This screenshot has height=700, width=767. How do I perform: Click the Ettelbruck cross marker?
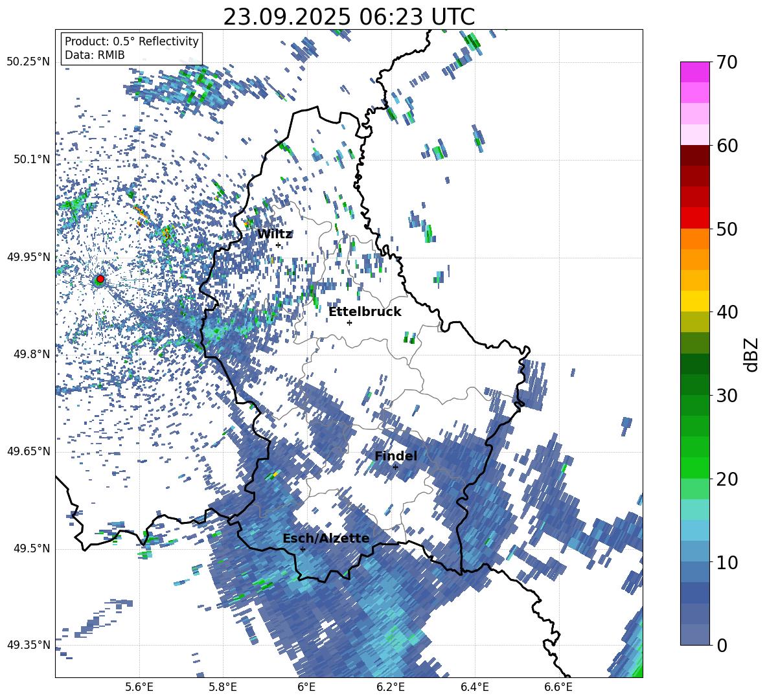click(349, 322)
